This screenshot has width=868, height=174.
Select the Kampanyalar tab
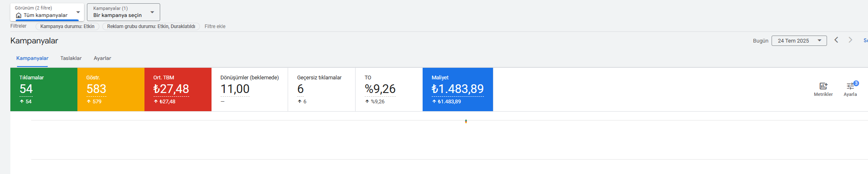(x=32, y=58)
